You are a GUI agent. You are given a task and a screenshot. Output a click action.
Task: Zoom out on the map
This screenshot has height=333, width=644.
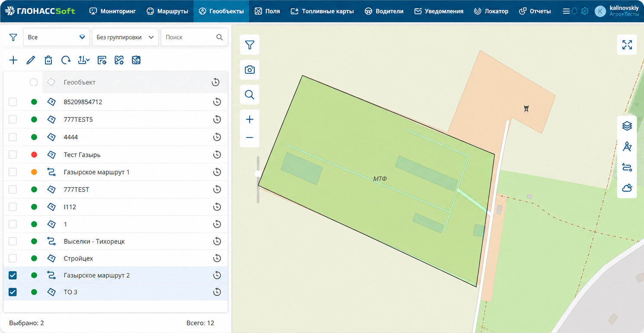(x=250, y=138)
